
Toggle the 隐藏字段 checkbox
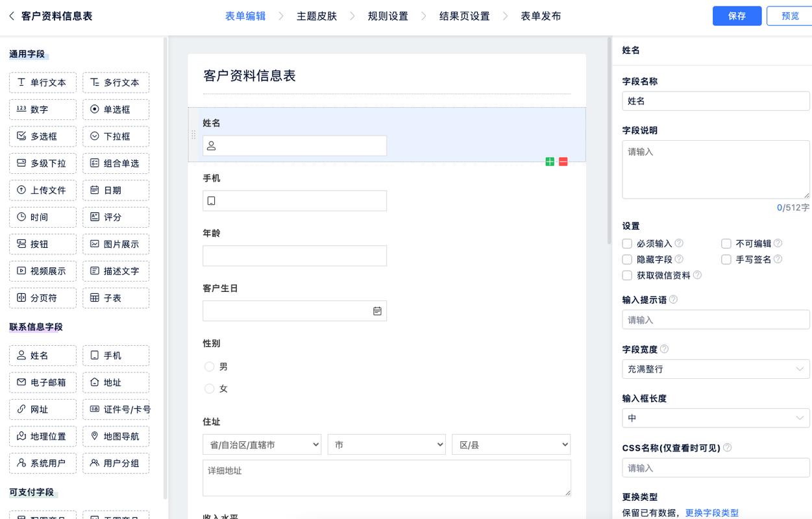[x=627, y=259]
